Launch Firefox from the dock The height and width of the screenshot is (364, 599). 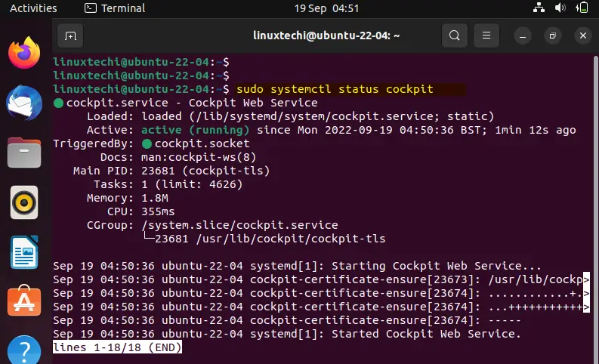point(24,53)
